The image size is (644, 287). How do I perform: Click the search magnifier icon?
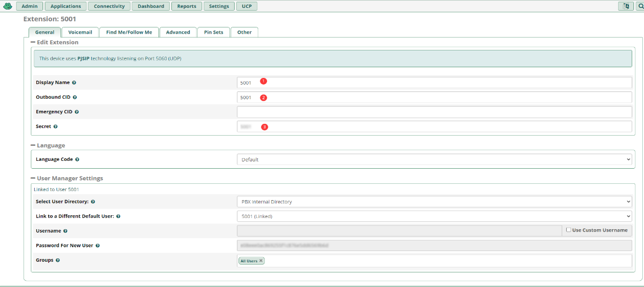pos(640,6)
